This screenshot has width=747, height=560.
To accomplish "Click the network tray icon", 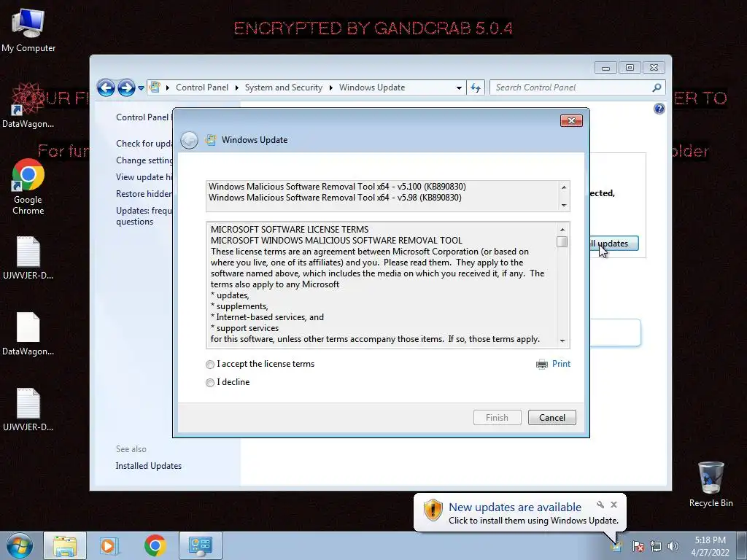I will (x=656, y=546).
